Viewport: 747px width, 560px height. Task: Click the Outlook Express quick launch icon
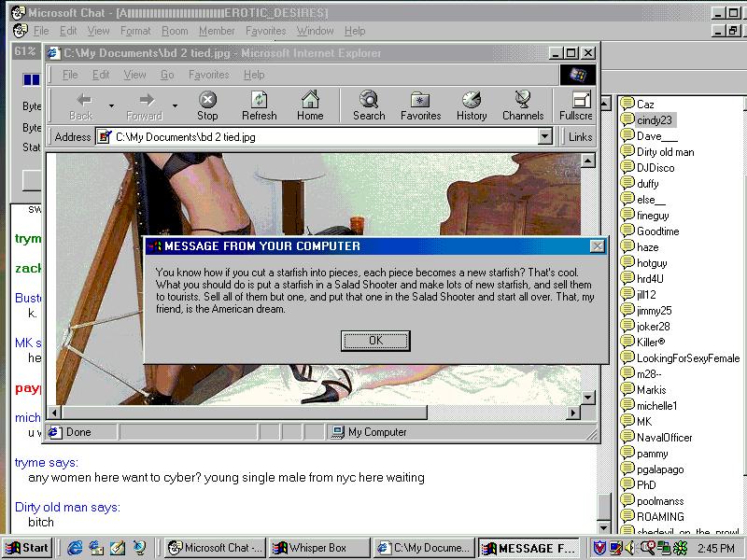96,548
